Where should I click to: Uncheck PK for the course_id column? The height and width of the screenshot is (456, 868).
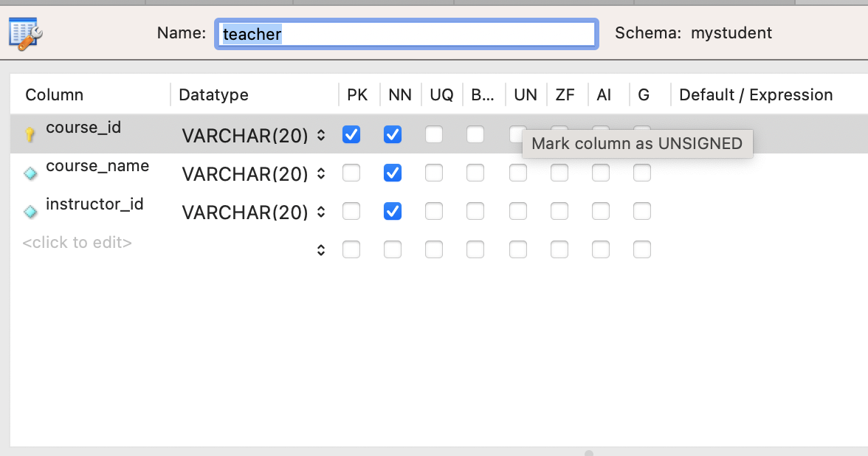coord(351,134)
